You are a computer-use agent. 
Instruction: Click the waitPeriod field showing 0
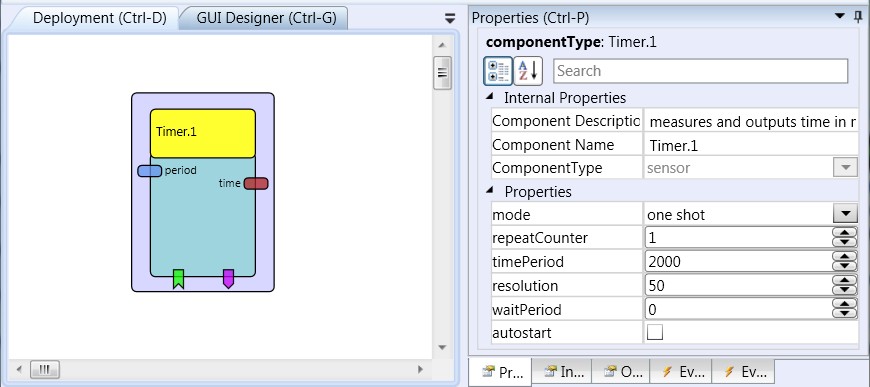739,309
